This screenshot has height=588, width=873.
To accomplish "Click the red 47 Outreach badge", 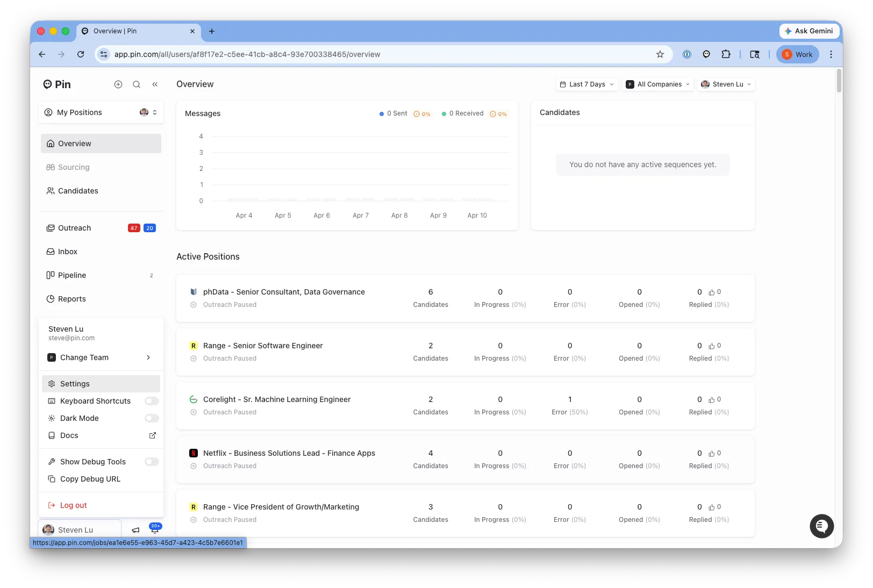I will [134, 228].
